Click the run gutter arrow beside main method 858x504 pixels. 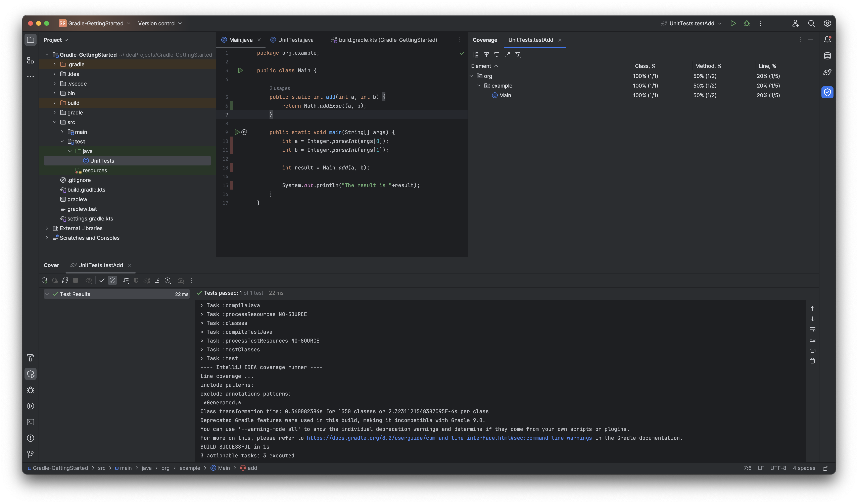point(237,132)
